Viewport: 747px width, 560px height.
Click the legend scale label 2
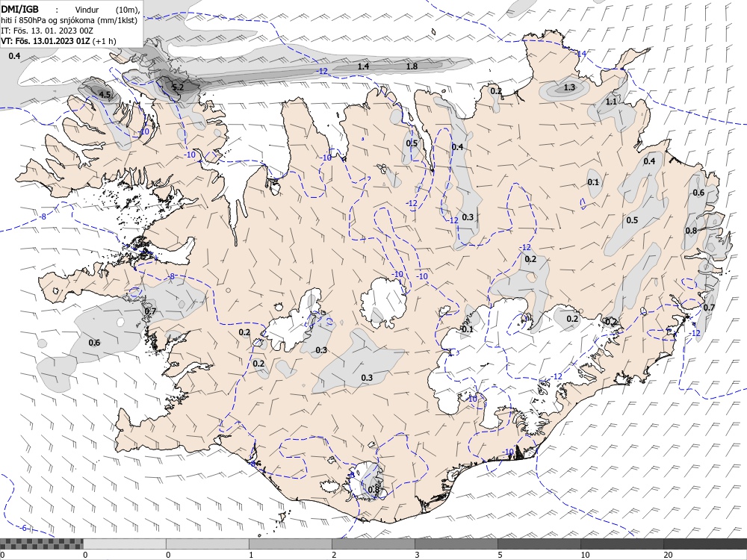click(x=334, y=555)
